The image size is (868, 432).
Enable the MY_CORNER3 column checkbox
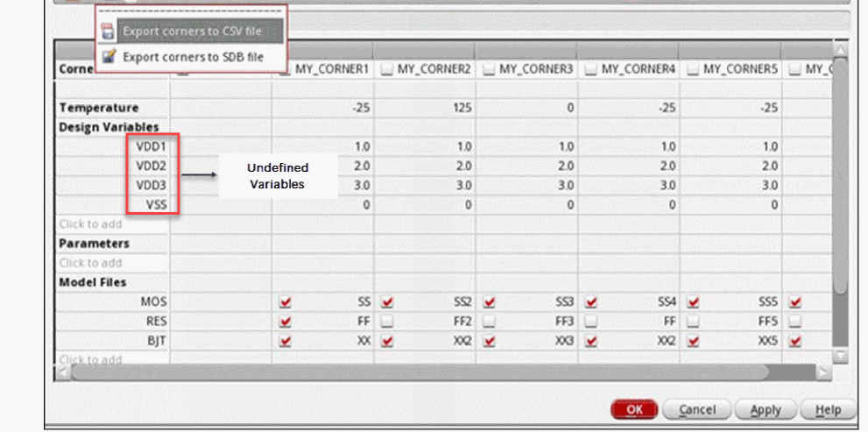(x=490, y=69)
